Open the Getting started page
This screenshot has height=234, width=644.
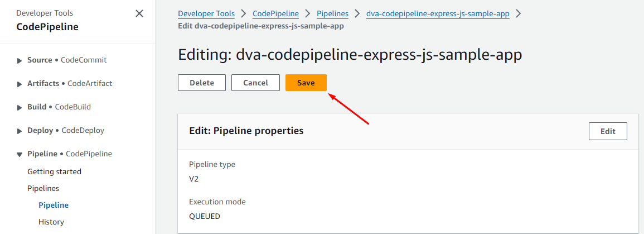[x=54, y=171]
